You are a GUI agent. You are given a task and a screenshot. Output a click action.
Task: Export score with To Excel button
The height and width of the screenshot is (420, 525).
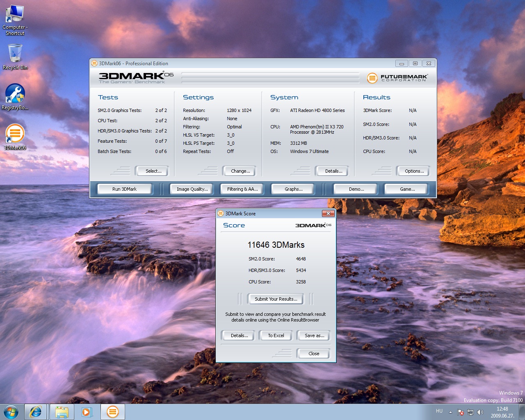tap(276, 336)
